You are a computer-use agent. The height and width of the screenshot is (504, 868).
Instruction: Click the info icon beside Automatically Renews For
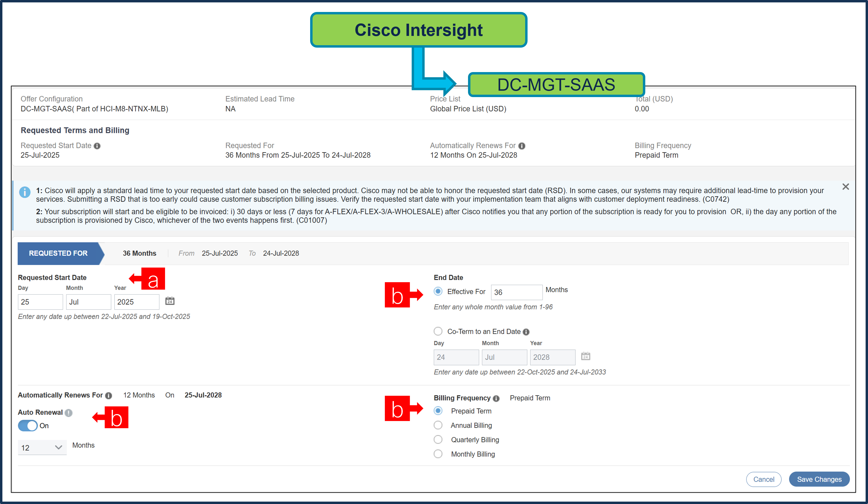(x=522, y=146)
